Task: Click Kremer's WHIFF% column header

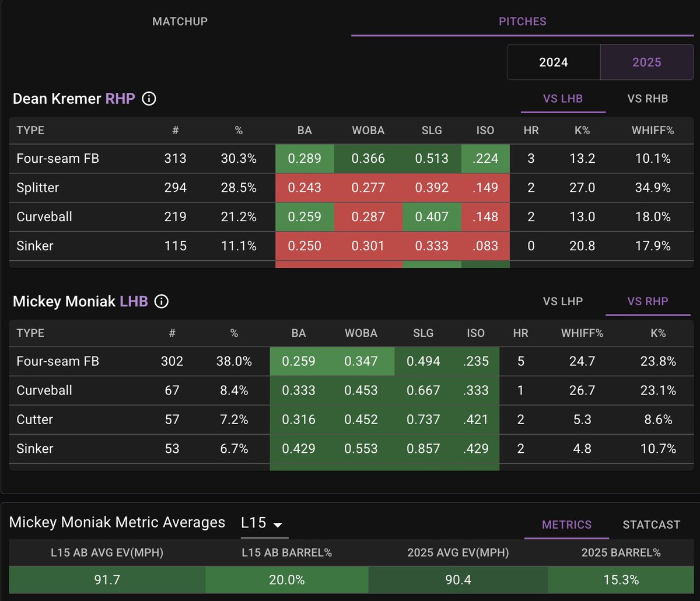Action: point(652,131)
